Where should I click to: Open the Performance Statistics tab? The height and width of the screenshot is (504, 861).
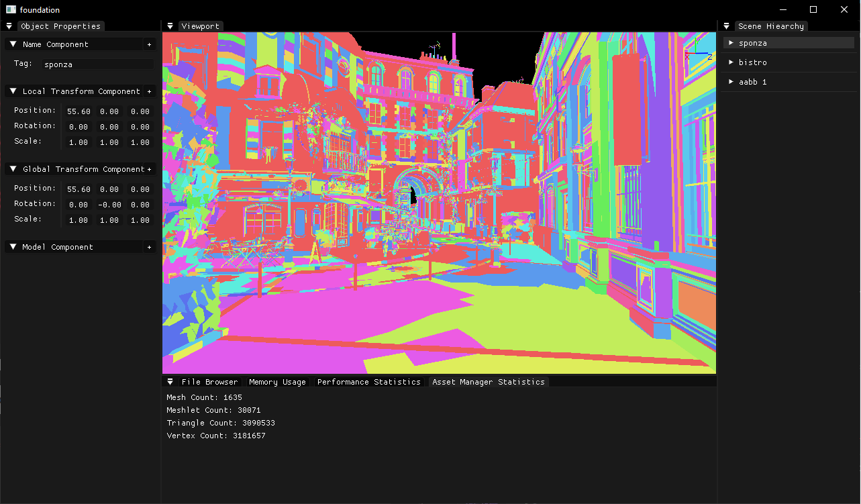click(368, 382)
